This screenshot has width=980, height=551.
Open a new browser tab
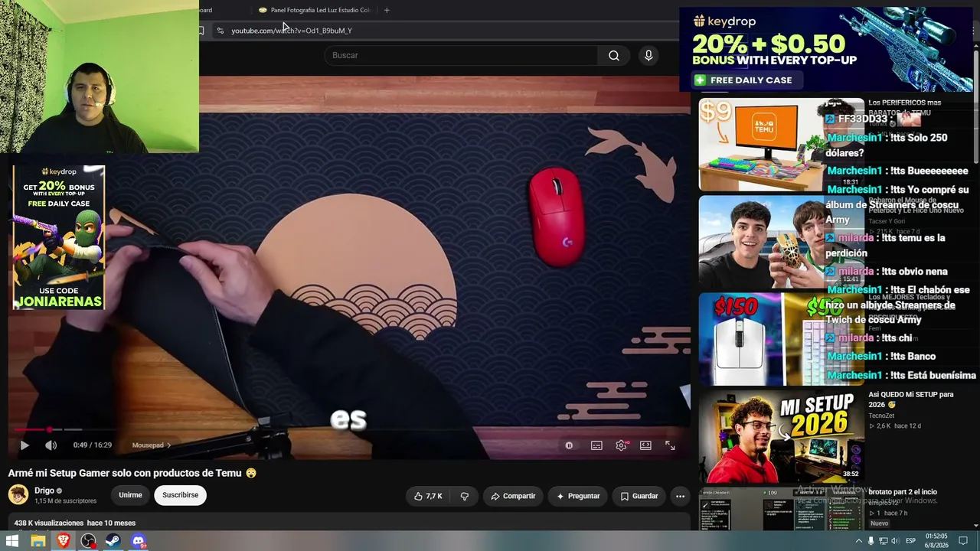click(387, 10)
